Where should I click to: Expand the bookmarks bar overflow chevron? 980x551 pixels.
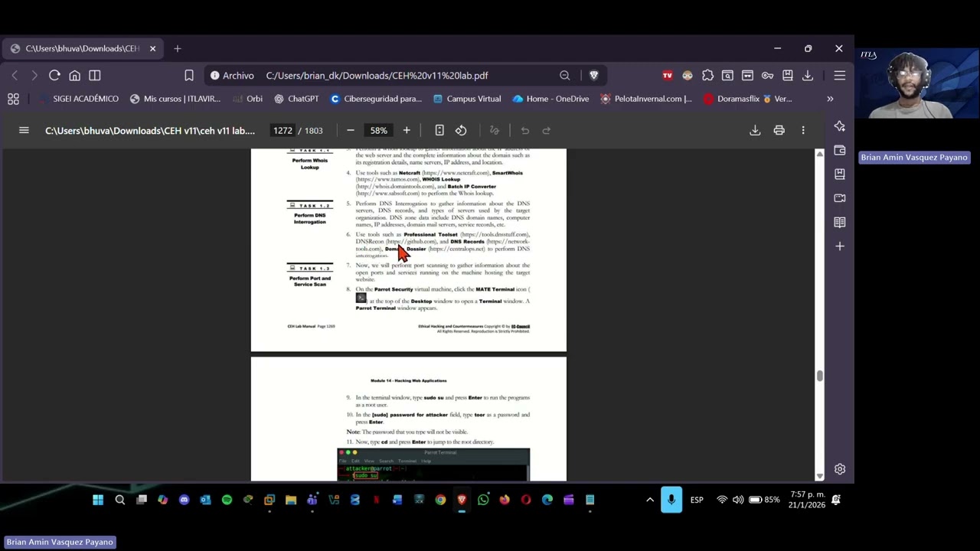[830, 99]
